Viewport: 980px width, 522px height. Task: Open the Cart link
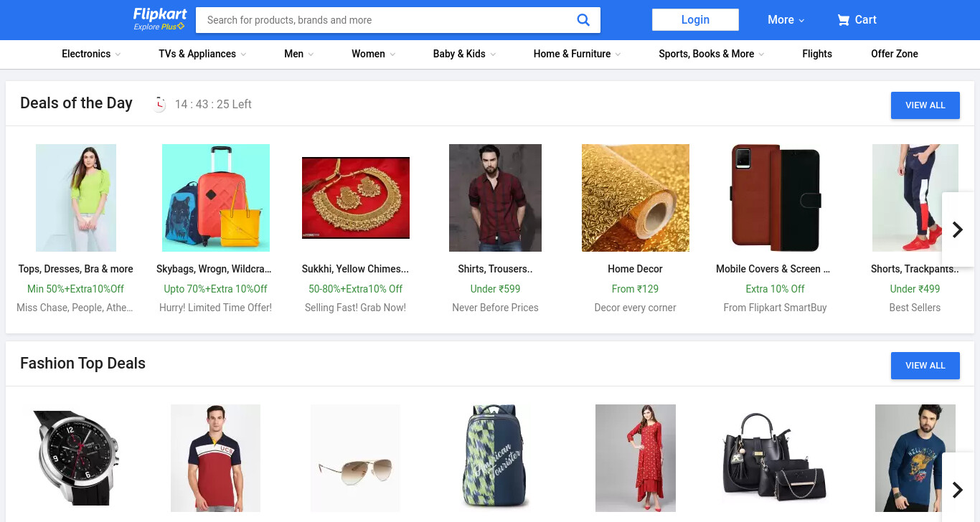point(857,20)
